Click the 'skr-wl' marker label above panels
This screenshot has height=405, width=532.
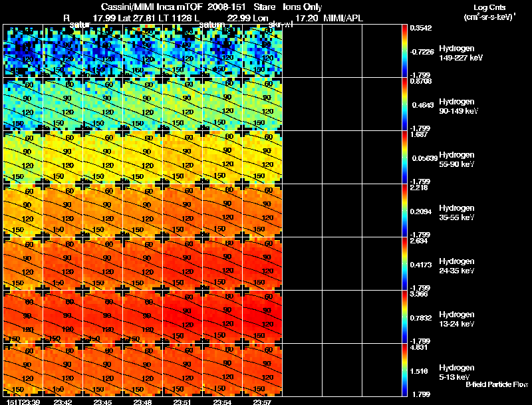(280, 25)
